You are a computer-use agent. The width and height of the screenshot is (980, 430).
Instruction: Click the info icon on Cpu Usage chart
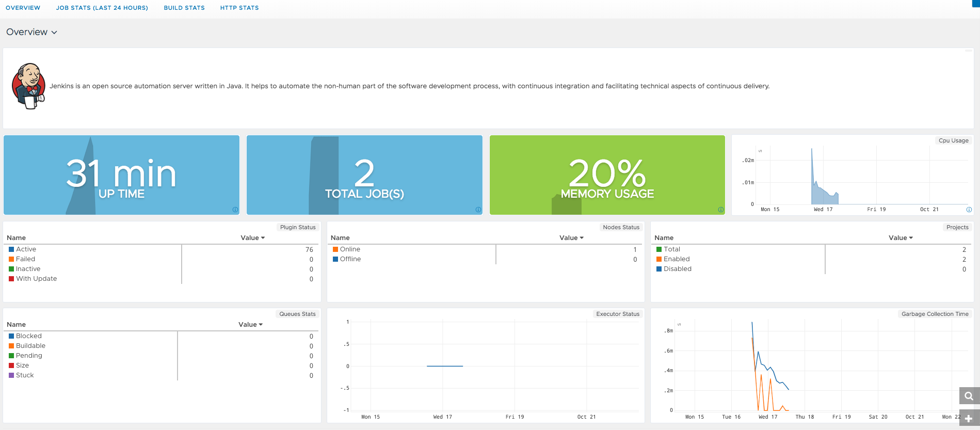[x=969, y=210]
